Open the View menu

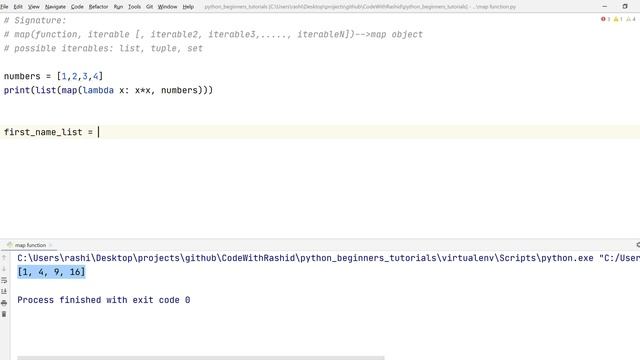point(33,7)
